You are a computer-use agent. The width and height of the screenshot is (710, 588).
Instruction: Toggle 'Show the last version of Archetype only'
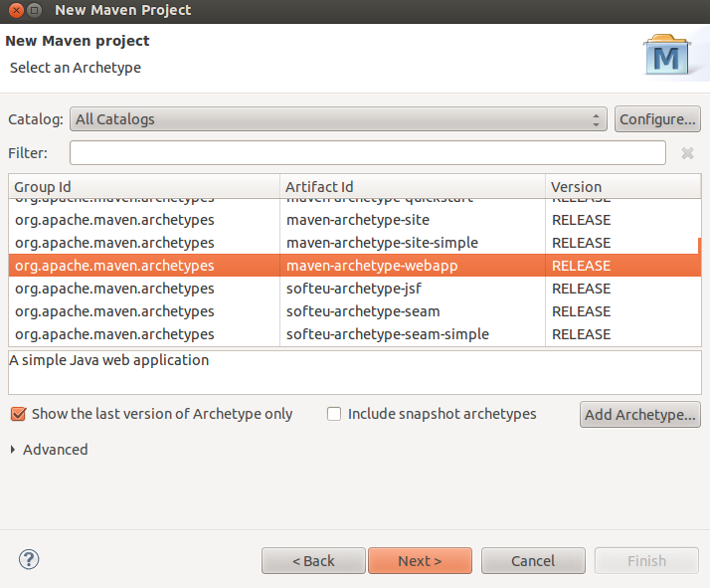click(18, 414)
